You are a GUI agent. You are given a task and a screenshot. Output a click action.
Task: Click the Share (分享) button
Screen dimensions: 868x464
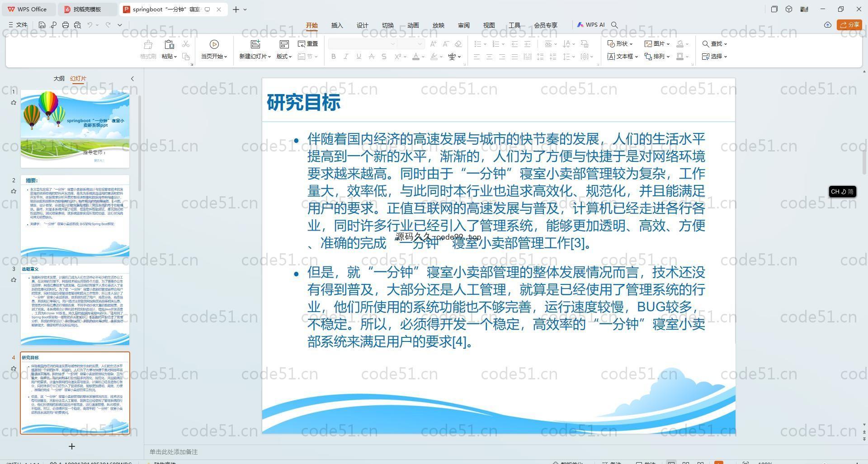click(849, 25)
